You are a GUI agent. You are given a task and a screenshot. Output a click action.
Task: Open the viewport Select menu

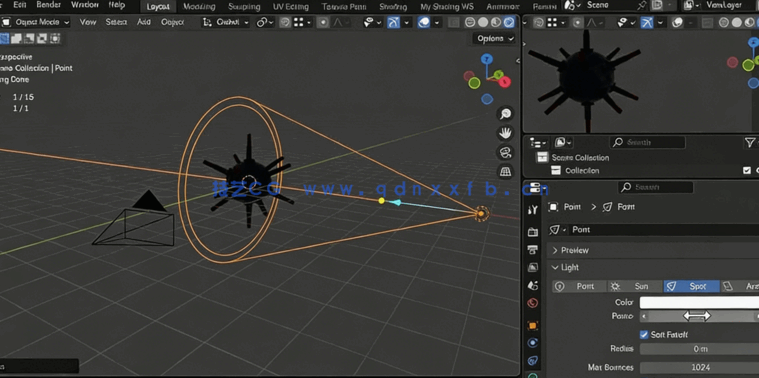point(116,22)
